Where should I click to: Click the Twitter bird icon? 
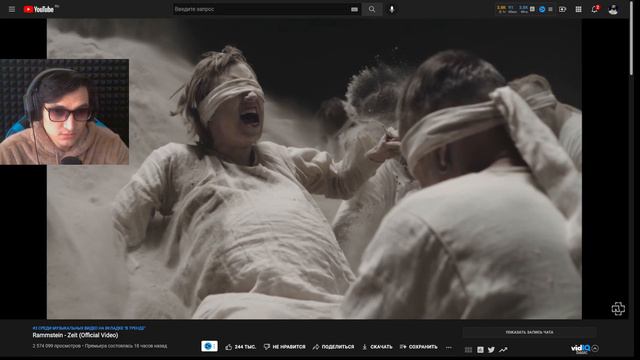pos(491,350)
